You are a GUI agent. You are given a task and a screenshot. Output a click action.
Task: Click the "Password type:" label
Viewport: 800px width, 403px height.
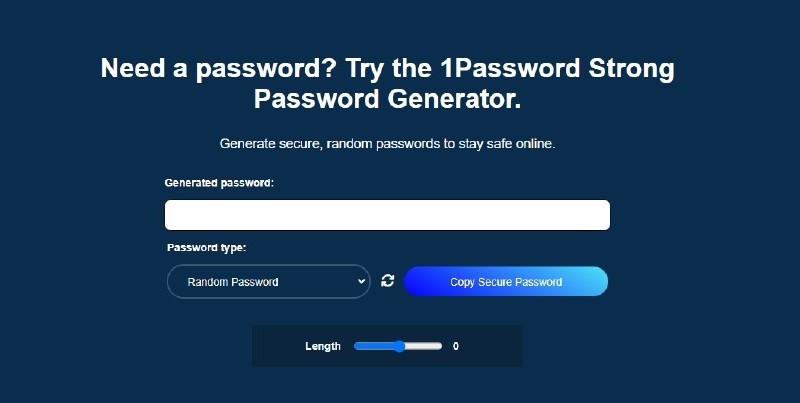pos(206,247)
